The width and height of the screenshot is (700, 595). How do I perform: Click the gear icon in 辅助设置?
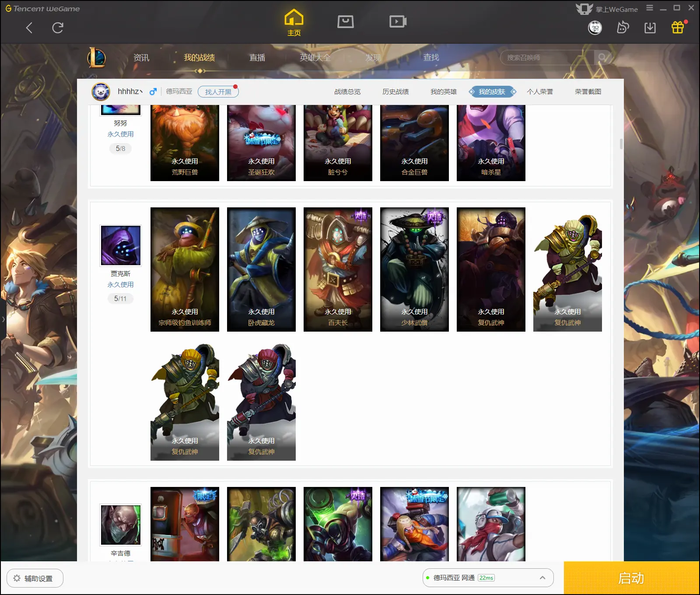click(17, 578)
